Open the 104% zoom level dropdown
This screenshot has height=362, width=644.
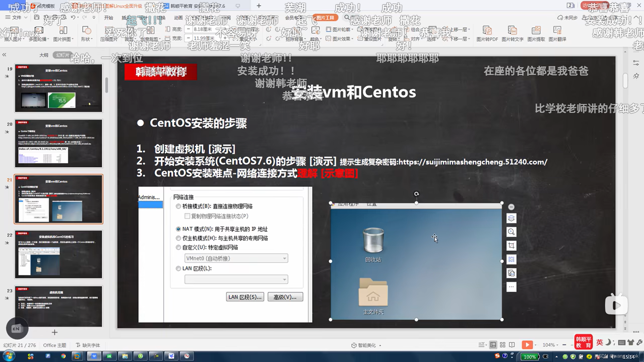550,345
